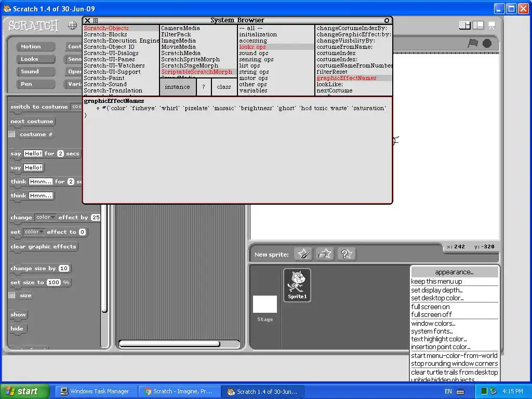The height and width of the screenshot is (399, 532).
Task: Choose 'keep this menu up'
Action: [x=454, y=281]
